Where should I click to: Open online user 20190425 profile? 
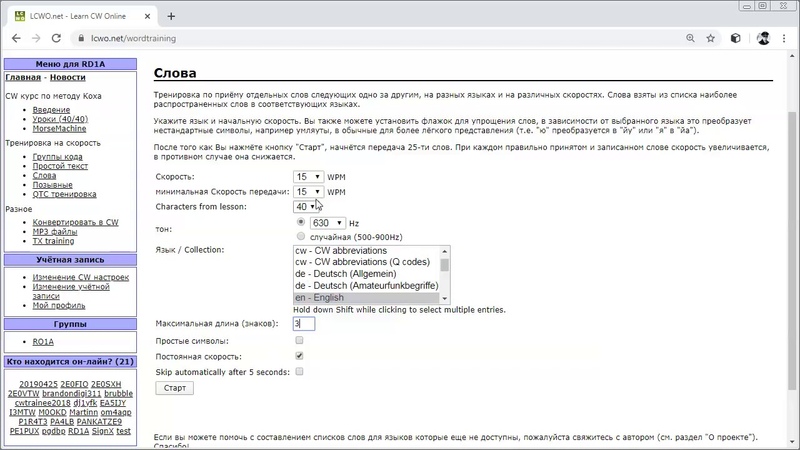point(38,384)
